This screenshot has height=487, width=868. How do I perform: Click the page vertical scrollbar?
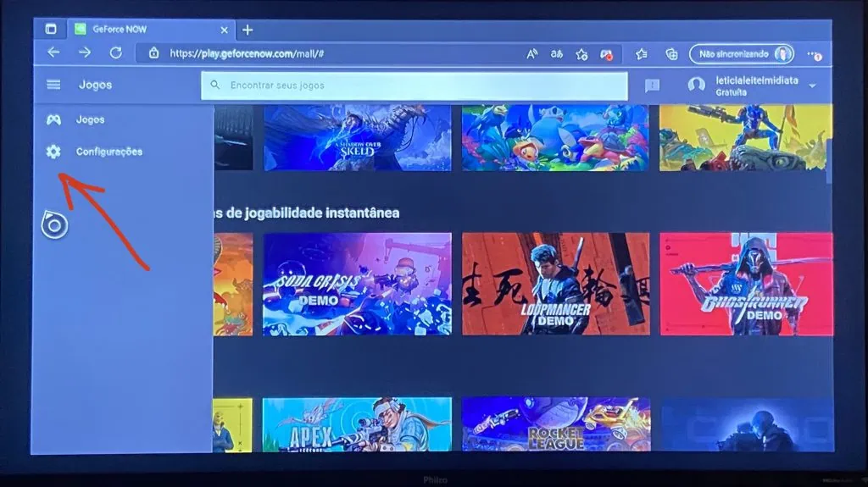coord(829,162)
